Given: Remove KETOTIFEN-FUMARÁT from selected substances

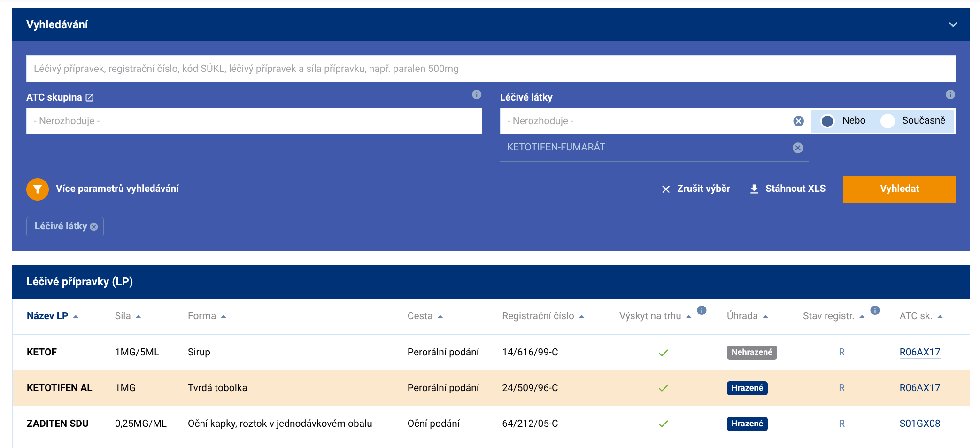Looking at the screenshot, I should (x=798, y=148).
